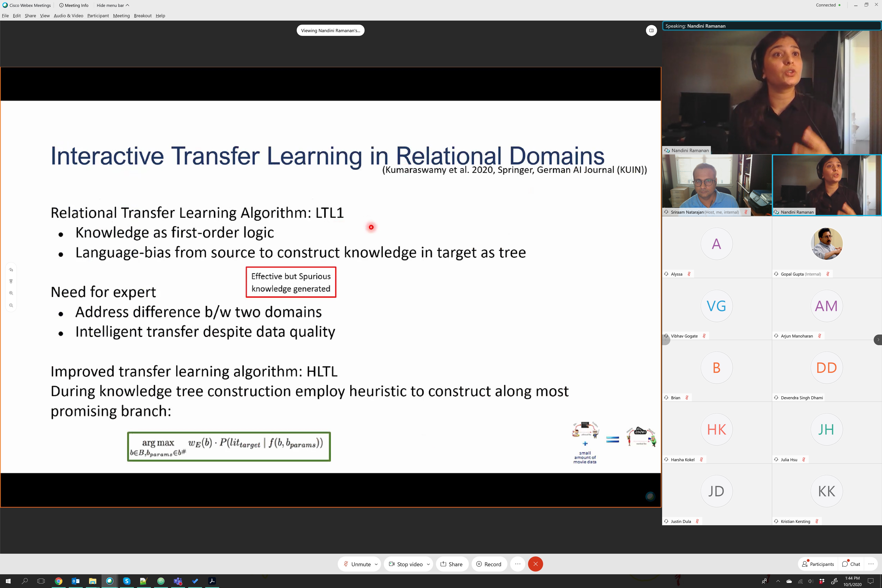Click the request remote control mouse icon
The width and height of the screenshot is (882, 588).
[x=11, y=281]
